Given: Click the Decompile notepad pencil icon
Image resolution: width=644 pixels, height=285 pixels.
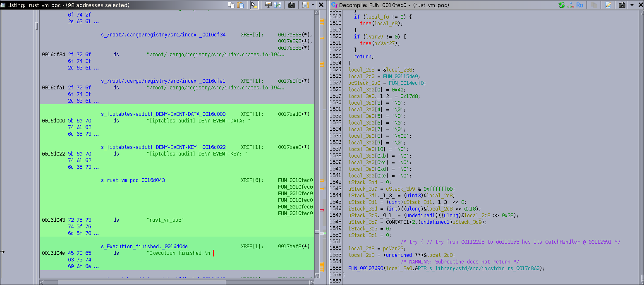Looking at the screenshot, I should pyautogui.click(x=608, y=5).
